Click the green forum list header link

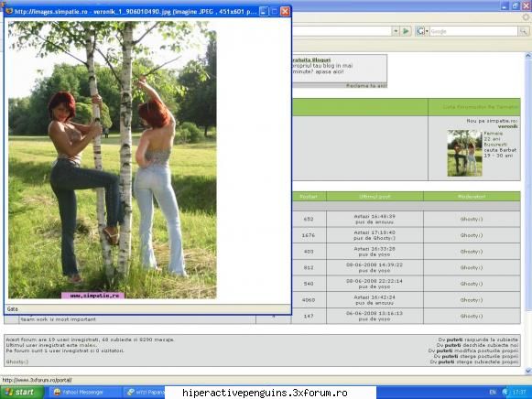click(x=481, y=107)
